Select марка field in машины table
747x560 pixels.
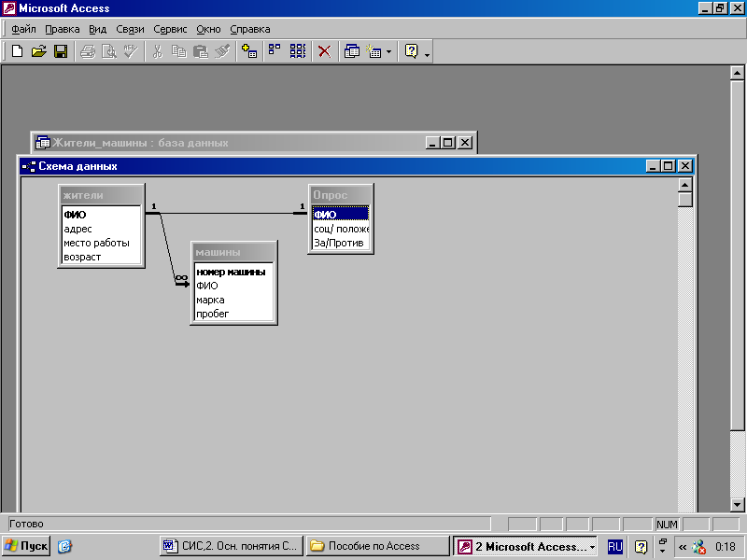[233, 300]
